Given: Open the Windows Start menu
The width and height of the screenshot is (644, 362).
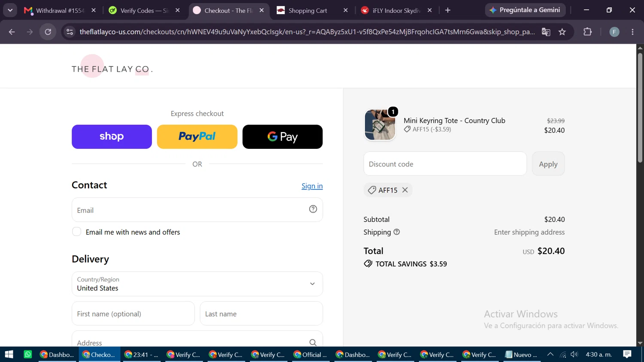Looking at the screenshot, I should tap(9, 354).
